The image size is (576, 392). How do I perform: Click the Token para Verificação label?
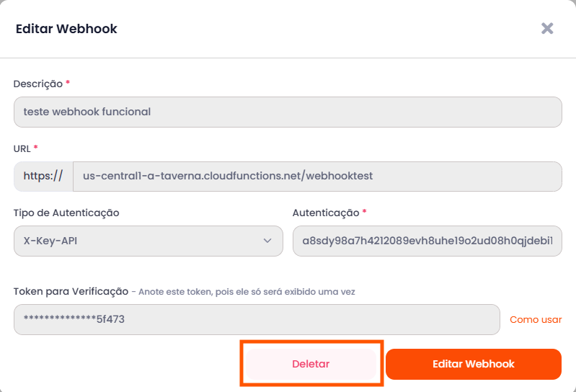[71, 292]
